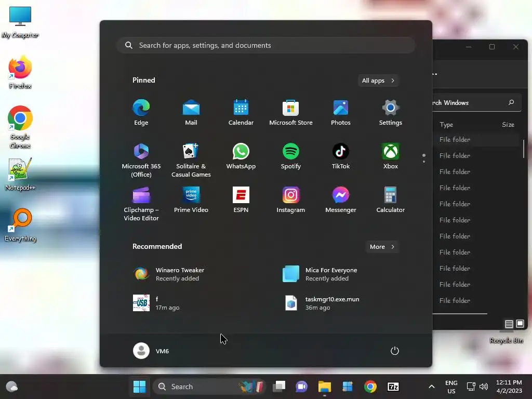Launch the Photos app
532x399 pixels.
tap(341, 113)
